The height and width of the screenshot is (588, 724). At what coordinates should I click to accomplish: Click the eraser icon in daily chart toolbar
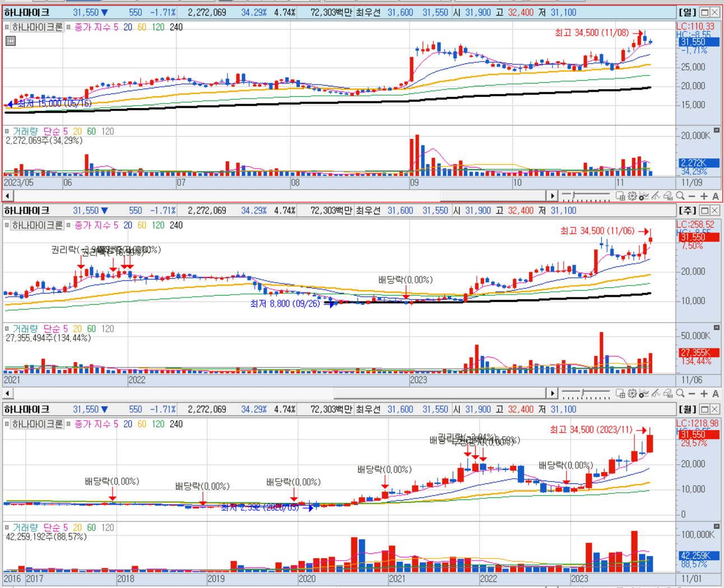(667, 196)
